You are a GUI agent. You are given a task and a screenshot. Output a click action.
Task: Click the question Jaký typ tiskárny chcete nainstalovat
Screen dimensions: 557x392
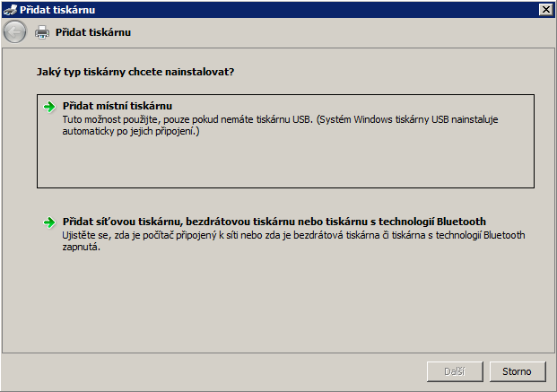135,72
